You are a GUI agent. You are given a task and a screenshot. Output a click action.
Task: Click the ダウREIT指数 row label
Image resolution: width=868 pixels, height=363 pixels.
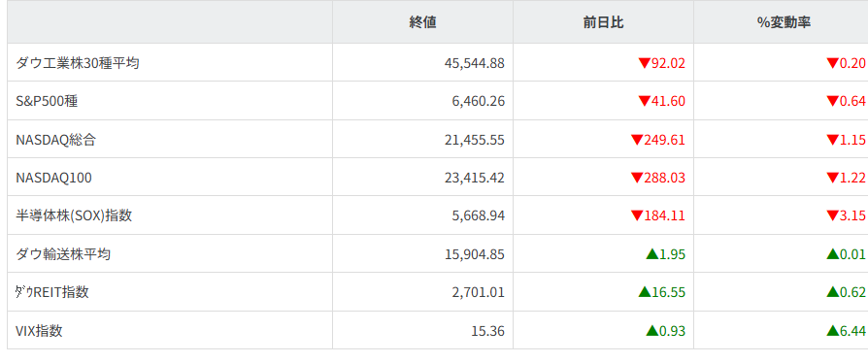52,292
